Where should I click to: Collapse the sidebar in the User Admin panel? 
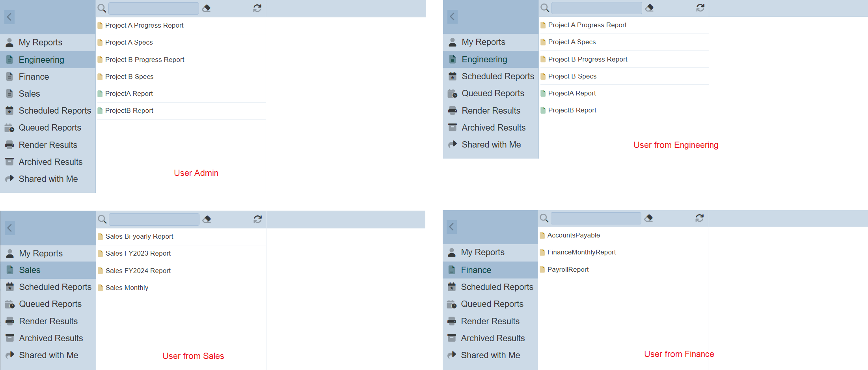pos(9,17)
